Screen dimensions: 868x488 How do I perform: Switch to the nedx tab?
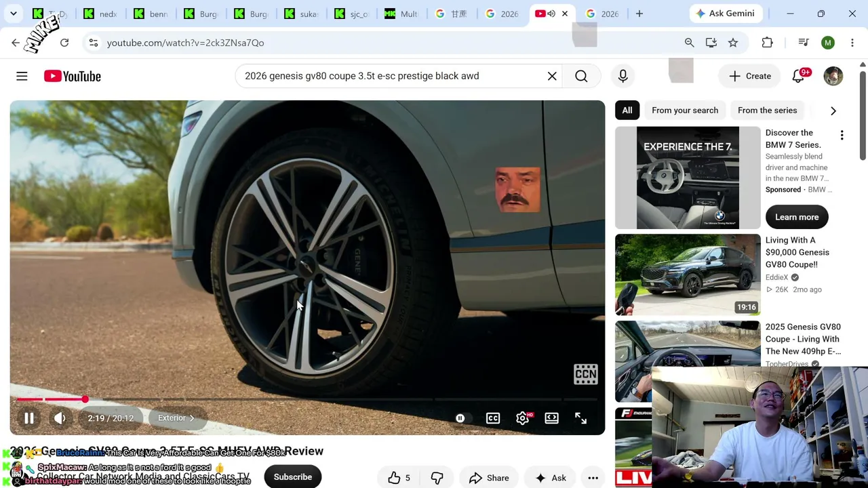[x=100, y=14]
